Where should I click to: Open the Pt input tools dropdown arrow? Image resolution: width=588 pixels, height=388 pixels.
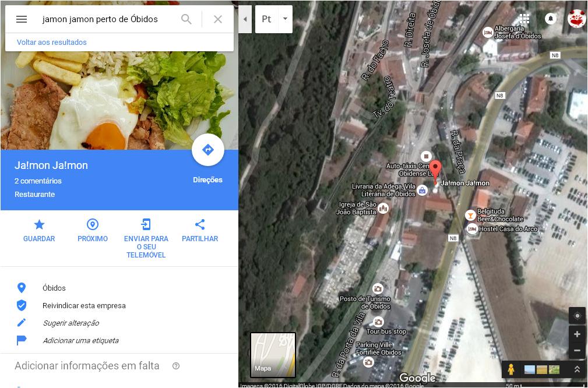click(x=286, y=19)
